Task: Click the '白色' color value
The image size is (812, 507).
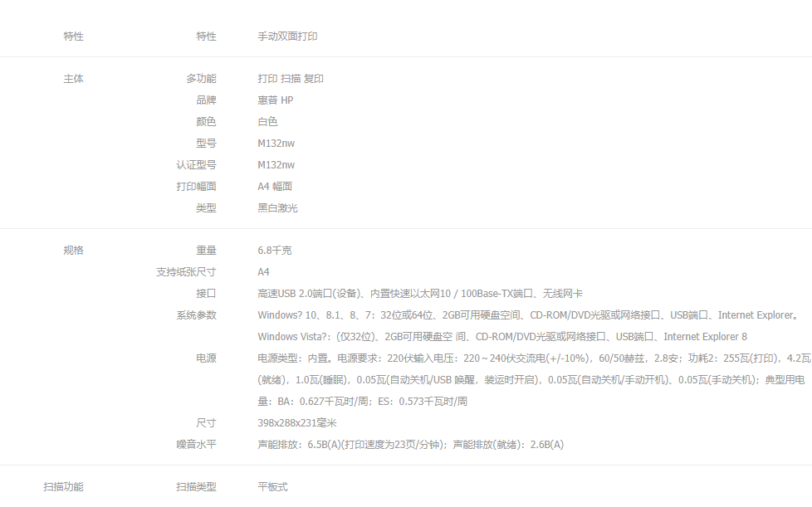Action: 267,122
